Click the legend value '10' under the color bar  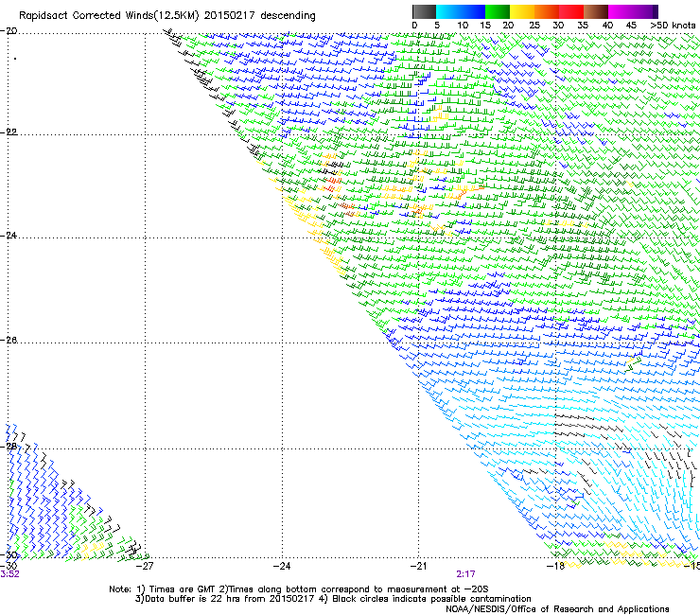[x=463, y=26]
